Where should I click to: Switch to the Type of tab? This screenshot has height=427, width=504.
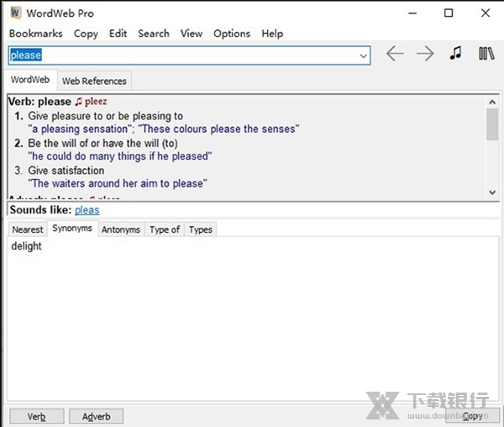(x=165, y=229)
